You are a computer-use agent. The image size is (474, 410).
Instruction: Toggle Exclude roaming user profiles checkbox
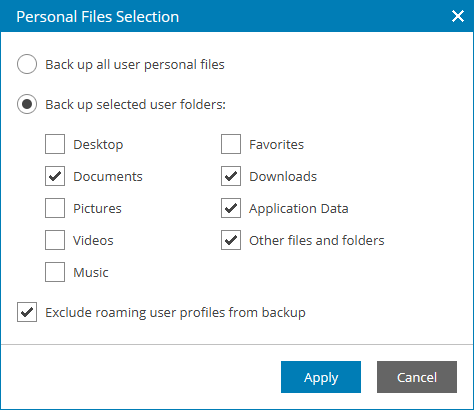[x=27, y=312]
